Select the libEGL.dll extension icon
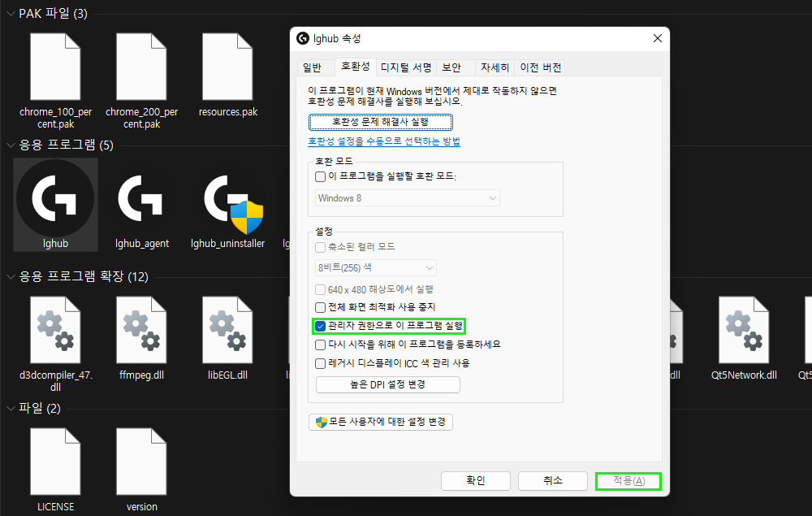 pyautogui.click(x=228, y=330)
